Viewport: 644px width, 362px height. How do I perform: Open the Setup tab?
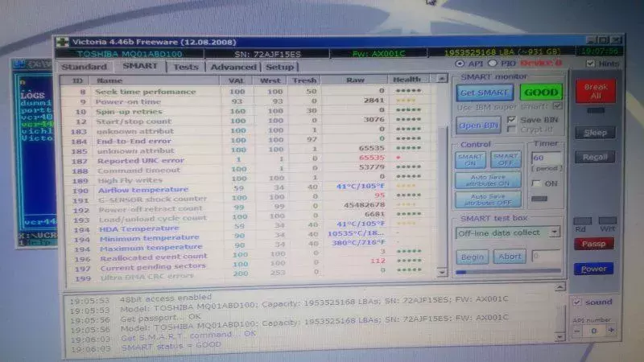click(x=279, y=67)
